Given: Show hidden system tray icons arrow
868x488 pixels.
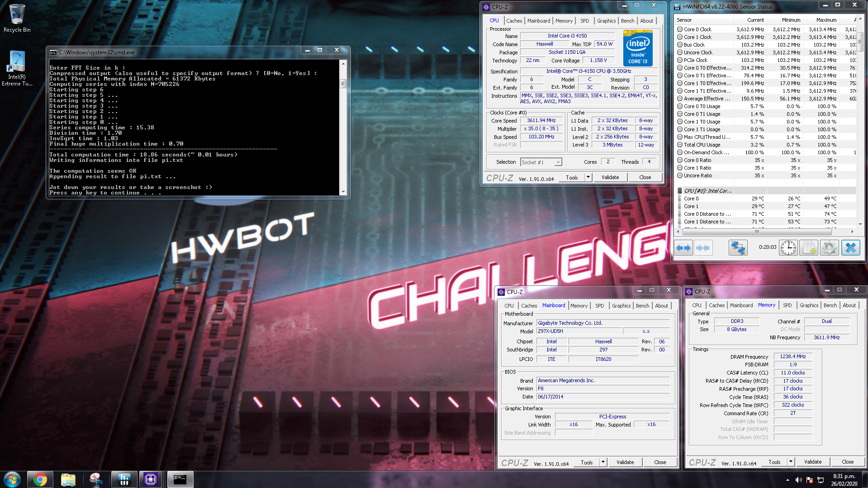Looking at the screenshot, I should click(787, 480).
